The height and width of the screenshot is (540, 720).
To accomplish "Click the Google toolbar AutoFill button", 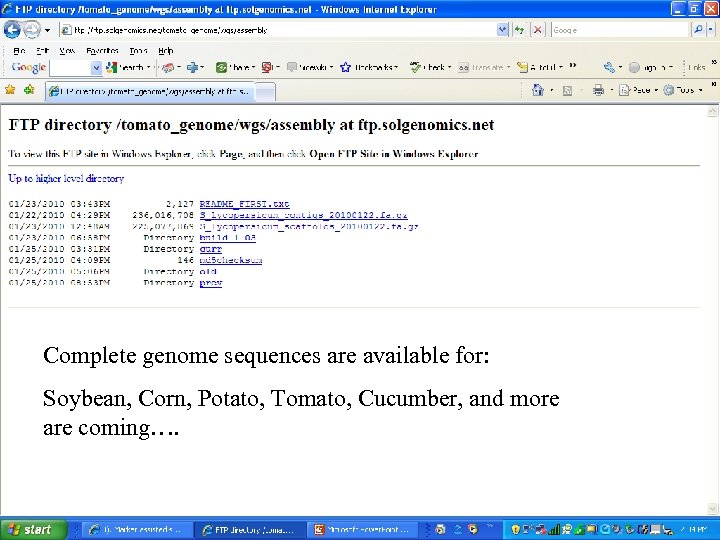I will [x=540, y=68].
